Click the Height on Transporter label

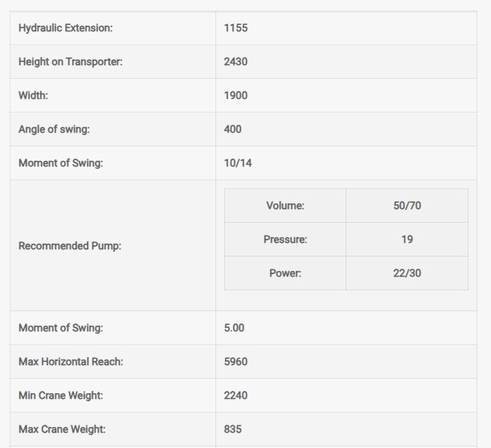71,62
